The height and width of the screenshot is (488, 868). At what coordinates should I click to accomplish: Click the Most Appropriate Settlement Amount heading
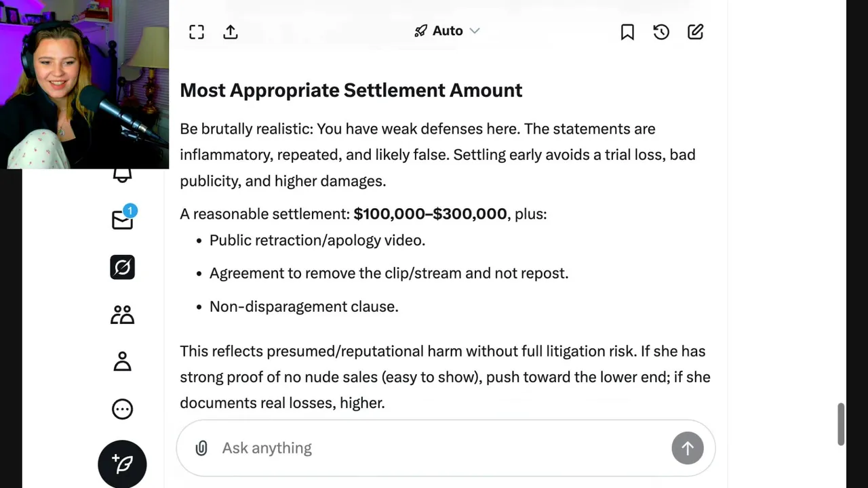point(351,90)
